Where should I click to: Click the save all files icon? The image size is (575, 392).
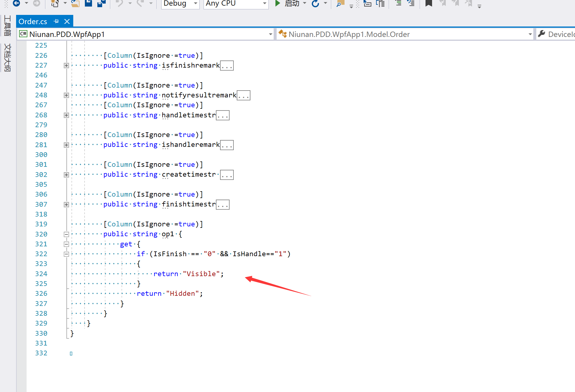[x=102, y=3]
